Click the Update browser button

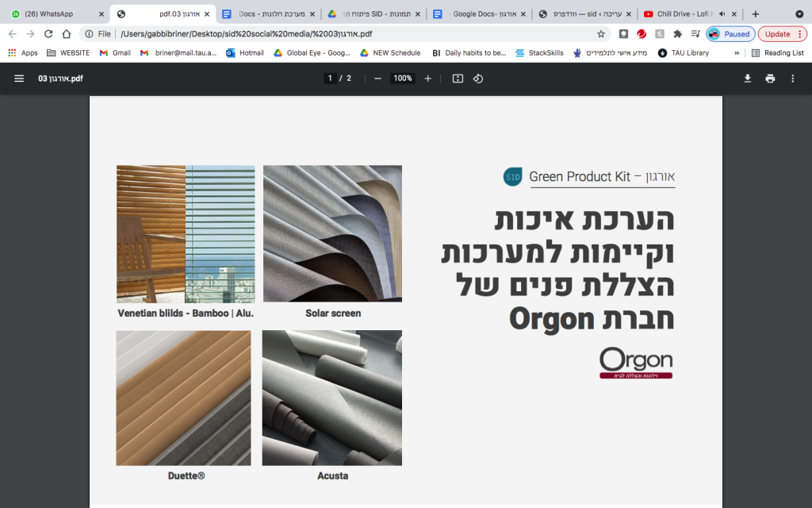click(783, 33)
